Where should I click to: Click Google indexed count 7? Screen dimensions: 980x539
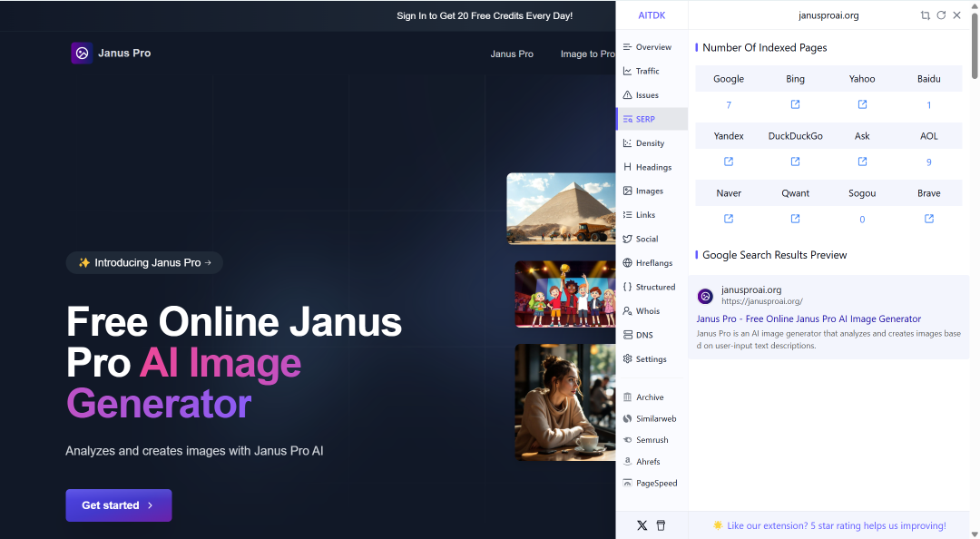(728, 105)
